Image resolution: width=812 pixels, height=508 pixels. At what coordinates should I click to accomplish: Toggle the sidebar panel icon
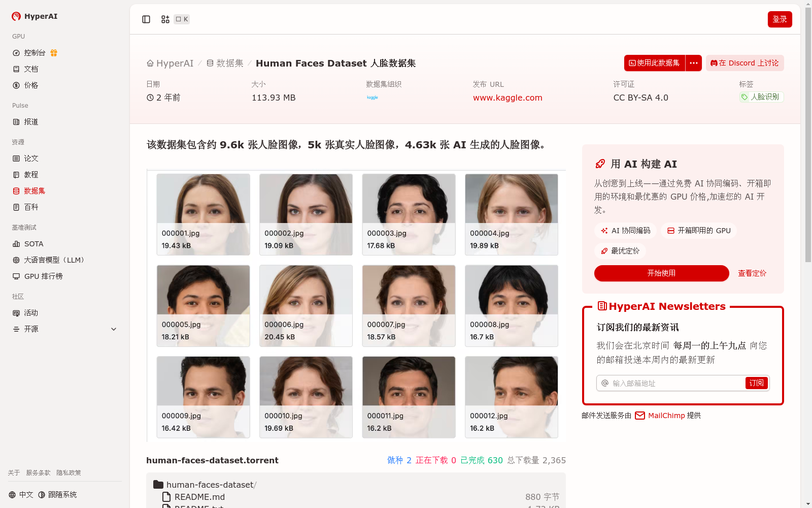coord(146,19)
